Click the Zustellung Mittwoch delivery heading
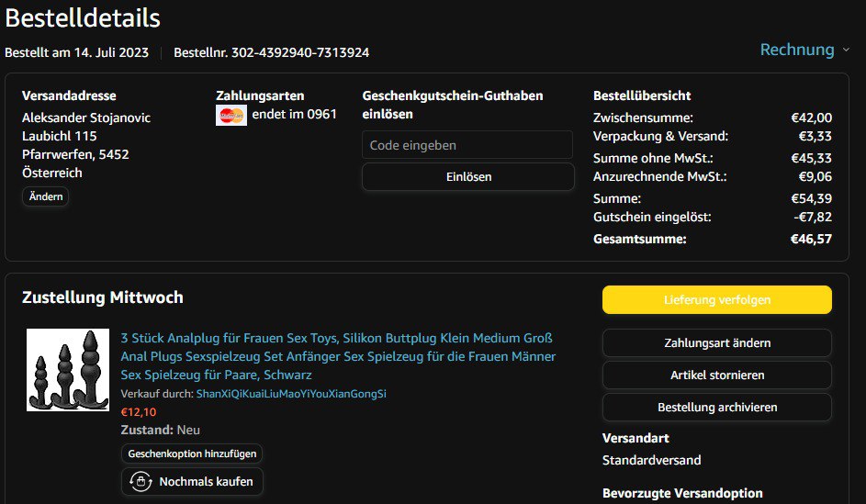 pos(102,297)
